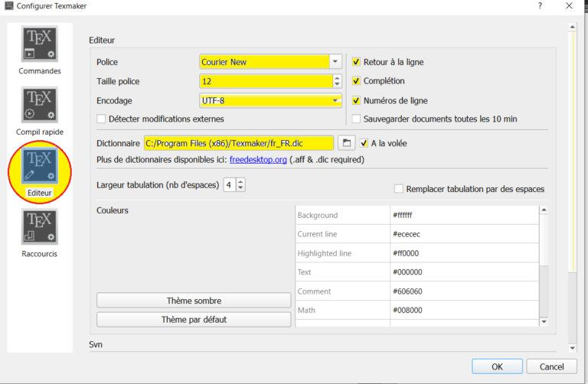This screenshot has width=588, height=384.
Task: Select the Comment color value #606060
Action: [464, 291]
